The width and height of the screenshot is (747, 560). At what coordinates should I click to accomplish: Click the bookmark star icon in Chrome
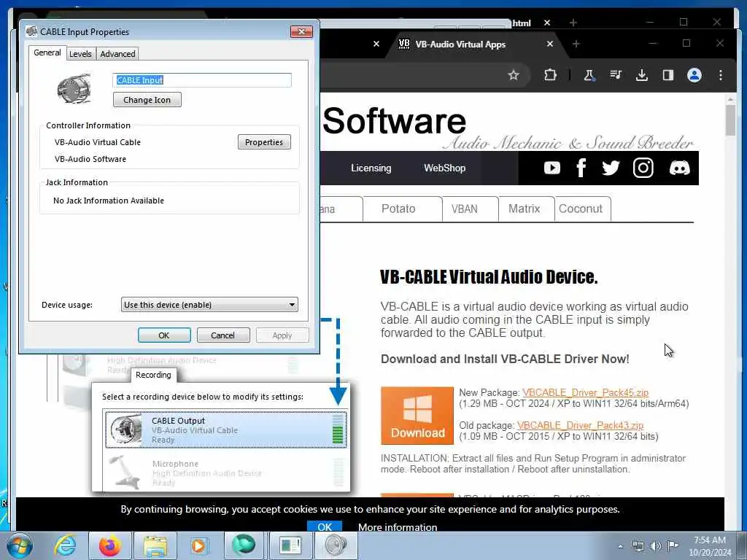[513, 75]
